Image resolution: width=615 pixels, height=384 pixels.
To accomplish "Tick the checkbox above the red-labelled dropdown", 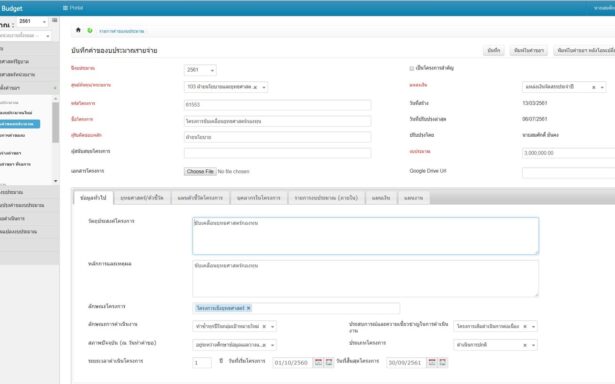I will [411, 68].
